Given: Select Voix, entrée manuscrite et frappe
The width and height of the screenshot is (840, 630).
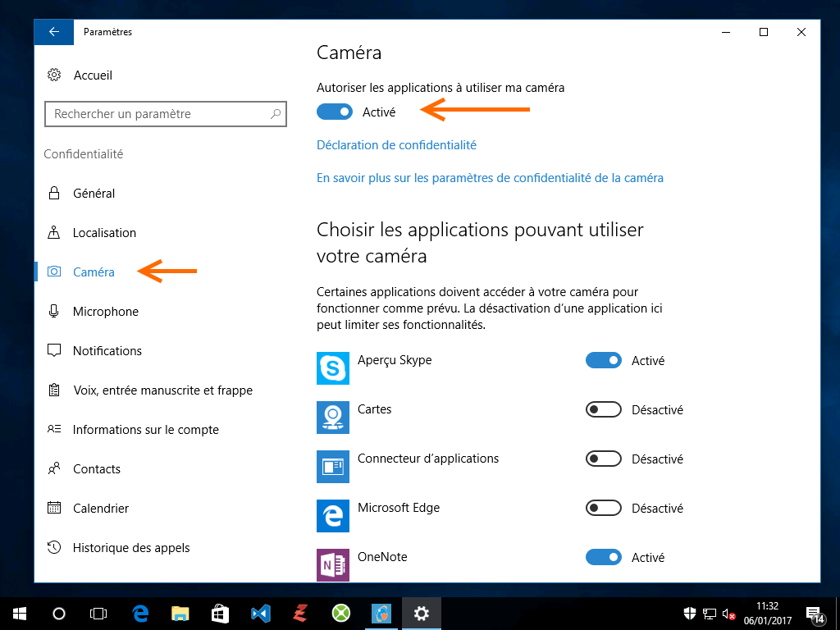Looking at the screenshot, I should click(x=163, y=390).
